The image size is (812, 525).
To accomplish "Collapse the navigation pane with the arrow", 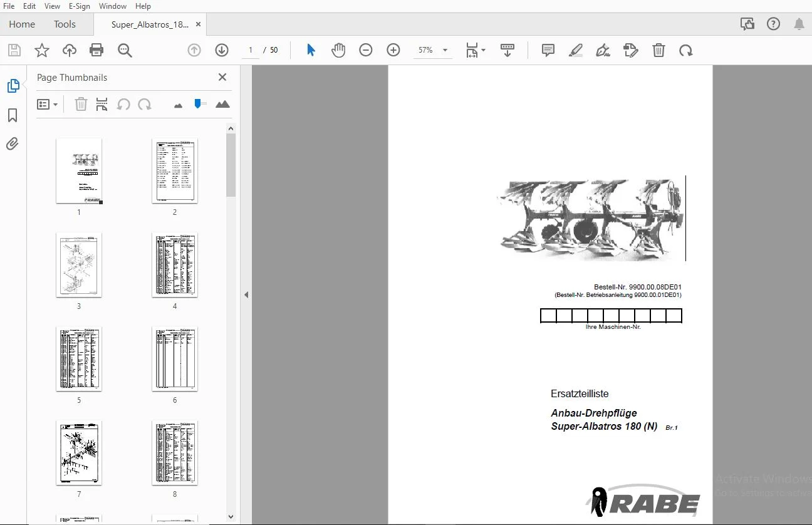I will click(246, 294).
